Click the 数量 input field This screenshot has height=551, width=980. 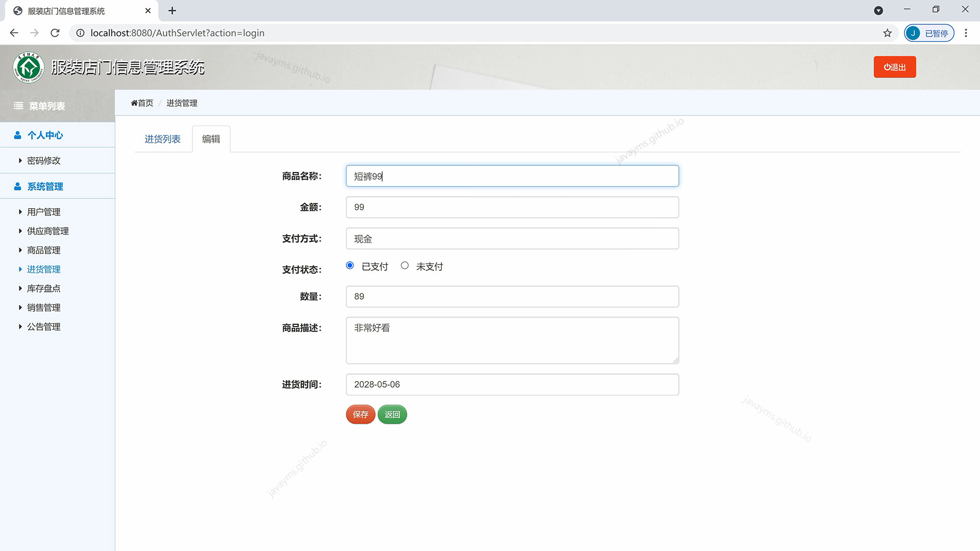point(512,296)
